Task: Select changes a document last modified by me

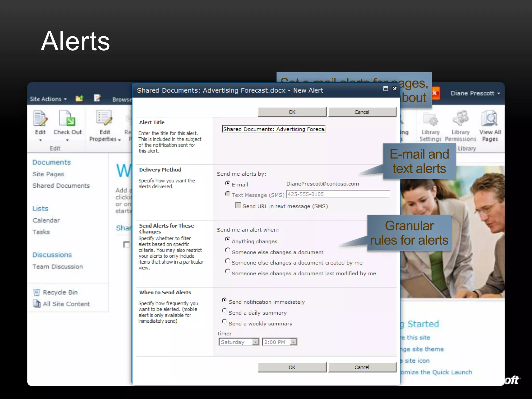Action: pos(227,271)
